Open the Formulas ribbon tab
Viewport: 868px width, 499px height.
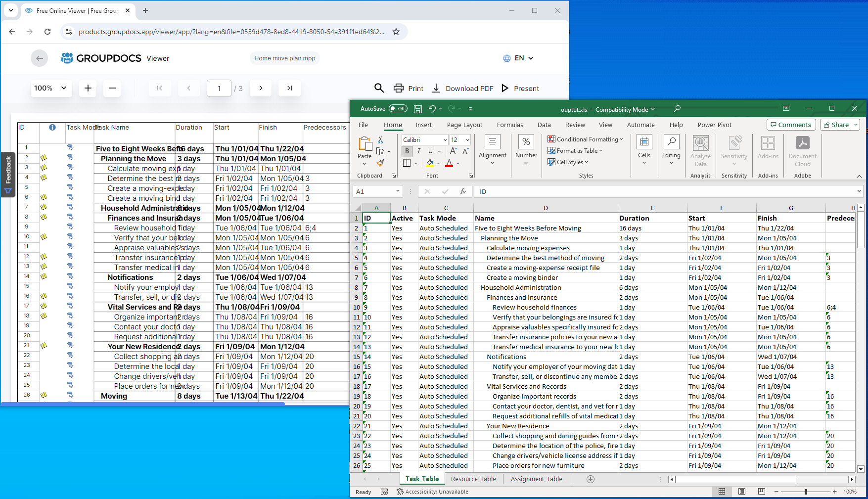coord(509,125)
